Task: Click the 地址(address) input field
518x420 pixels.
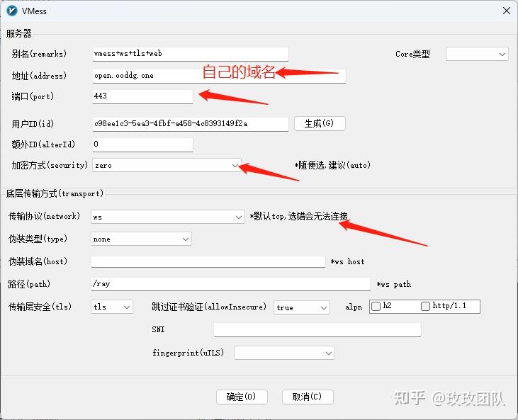Action: 219,76
